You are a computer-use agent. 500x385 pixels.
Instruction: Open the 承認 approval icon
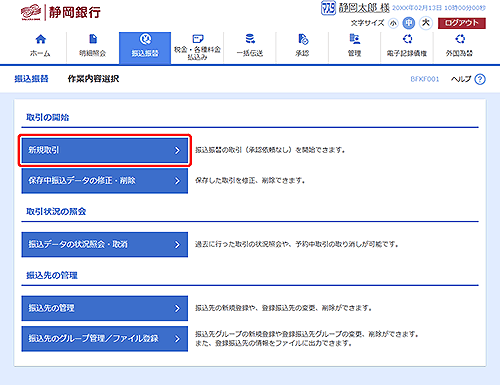303,39
